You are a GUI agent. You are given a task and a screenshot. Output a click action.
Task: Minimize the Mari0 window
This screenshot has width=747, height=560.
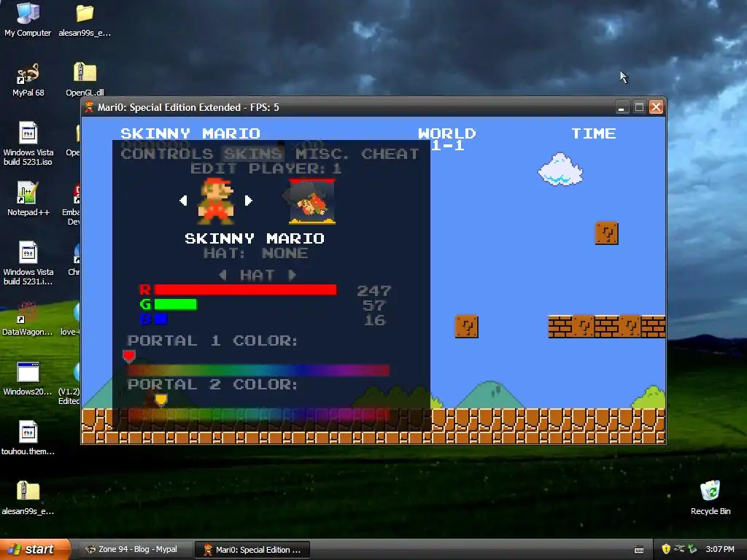622,107
